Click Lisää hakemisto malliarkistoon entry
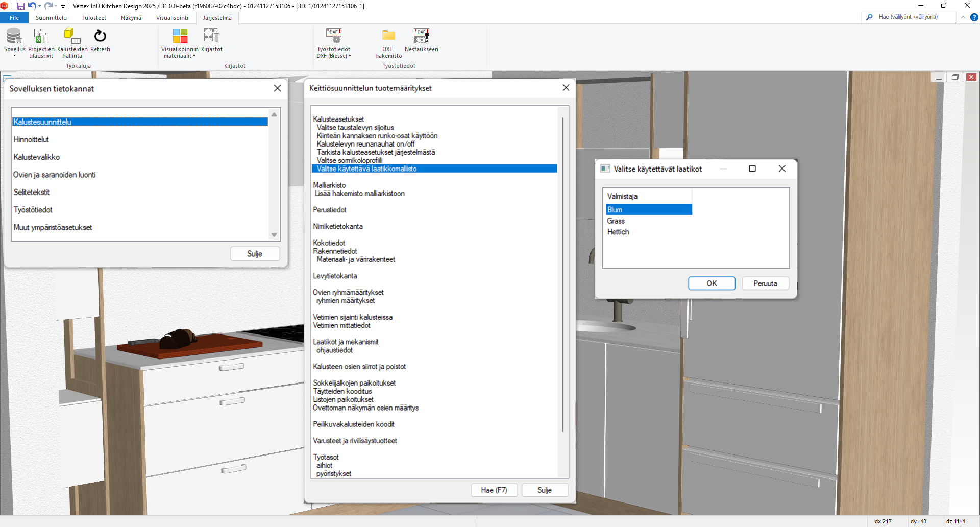The width and height of the screenshot is (980, 527). (x=359, y=194)
